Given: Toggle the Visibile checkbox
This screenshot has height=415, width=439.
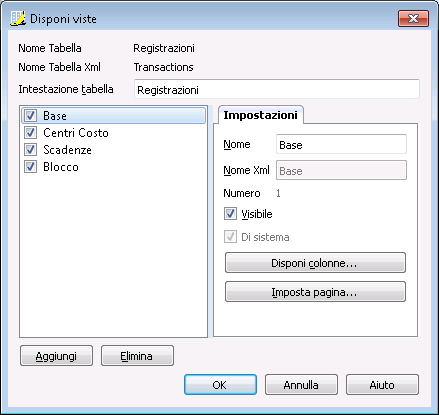Looking at the screenshot, I should [x=230, y=214].
